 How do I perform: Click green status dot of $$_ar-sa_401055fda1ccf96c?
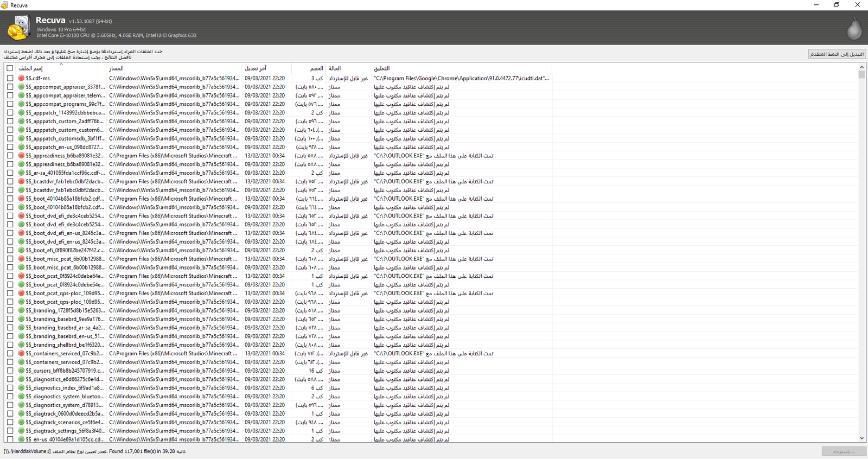click(x=22, y=173)
